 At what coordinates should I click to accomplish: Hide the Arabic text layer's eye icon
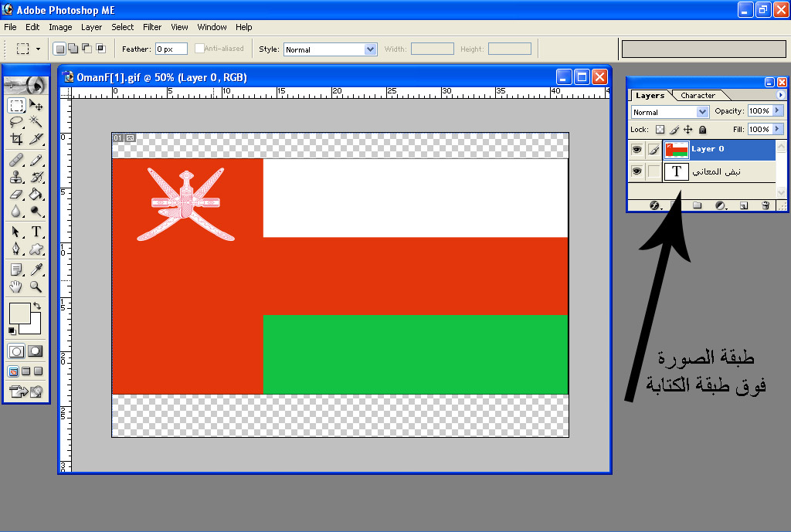click(637, 171)
